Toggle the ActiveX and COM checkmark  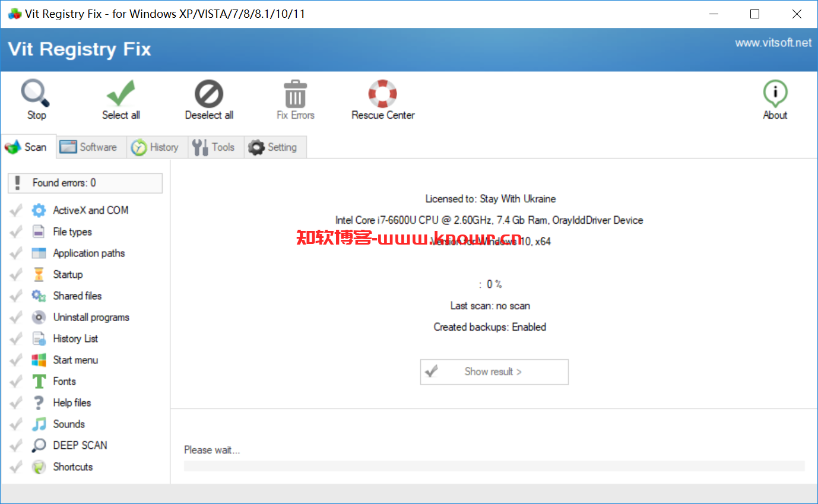click(17, 210)
